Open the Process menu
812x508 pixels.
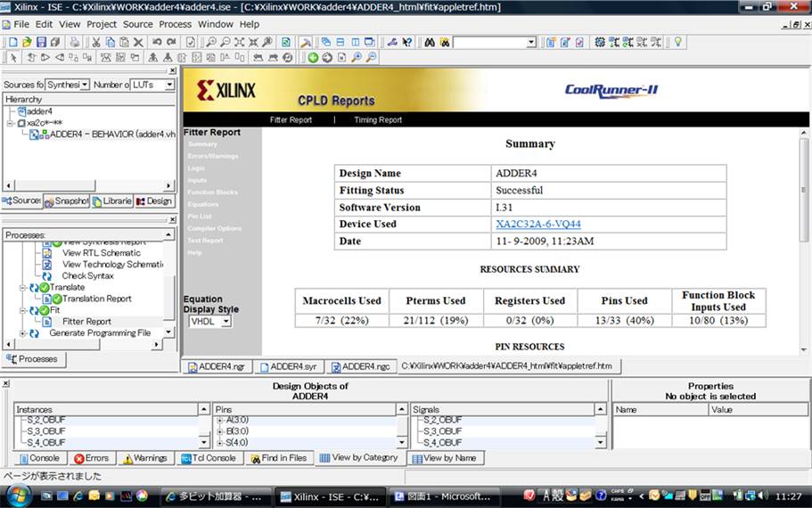click(x=175, y=24)
